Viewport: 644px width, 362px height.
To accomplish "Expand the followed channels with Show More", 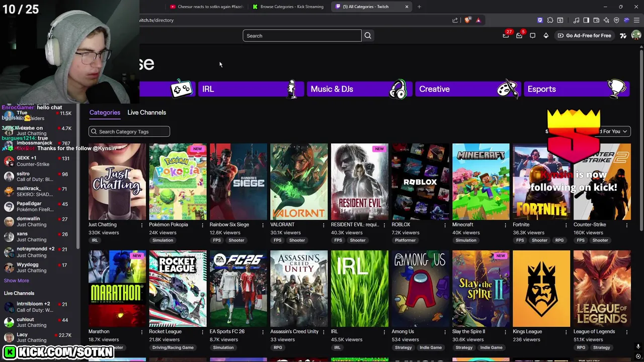I will click(17, 281).
